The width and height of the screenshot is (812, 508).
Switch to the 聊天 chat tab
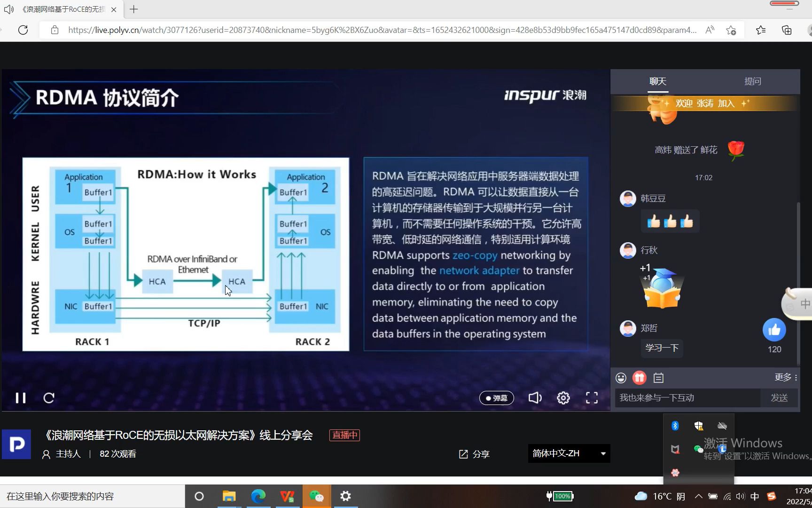658,81
